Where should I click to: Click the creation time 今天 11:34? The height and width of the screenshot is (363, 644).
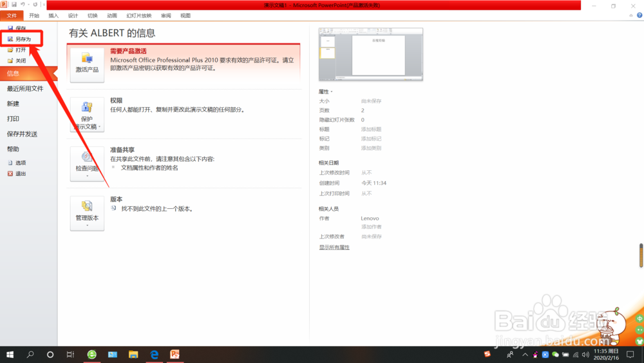tap(374, 183)
